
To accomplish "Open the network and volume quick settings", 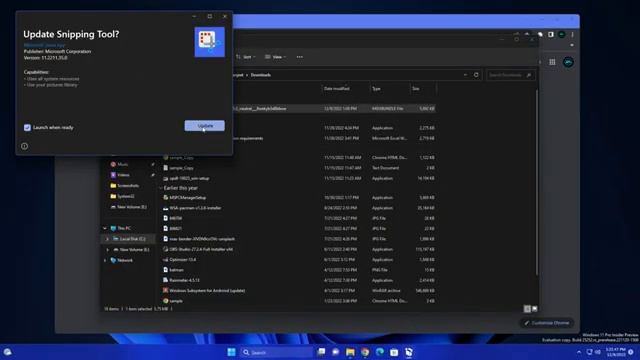I will [x=593, y=352].
